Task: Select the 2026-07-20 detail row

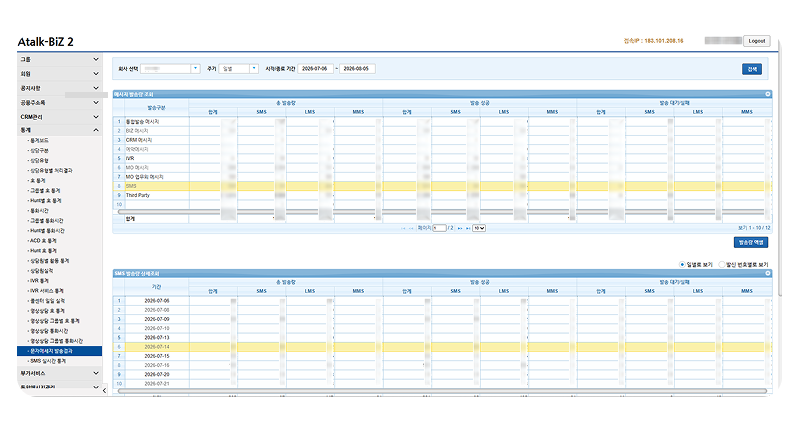Action: (442, 374)
